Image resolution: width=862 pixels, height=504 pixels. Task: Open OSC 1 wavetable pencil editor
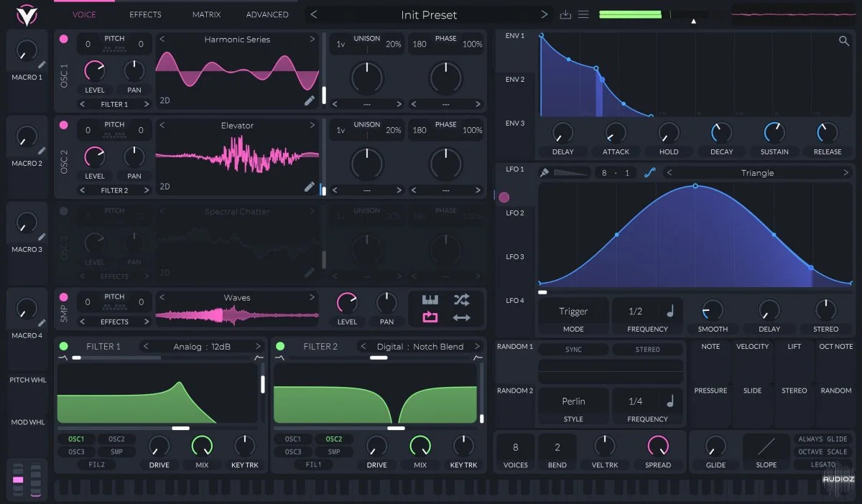310,101
